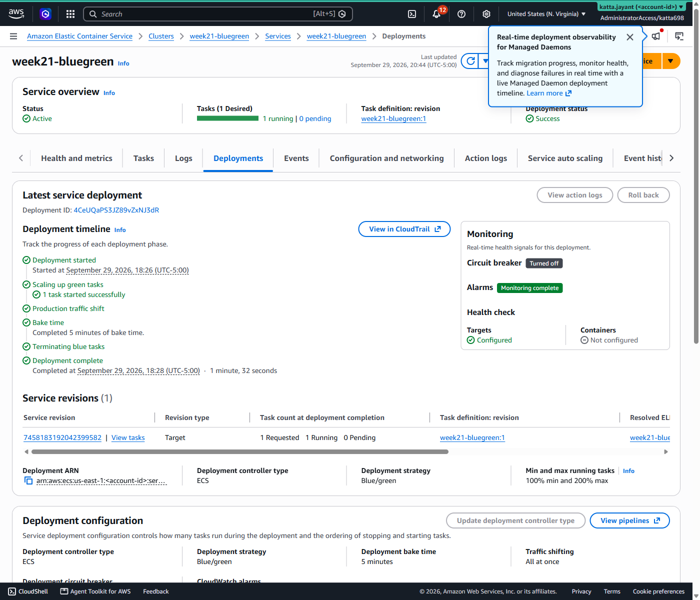Click the View in CloudTrail button
The image size is (700, 600).
(x=404, y=229)
